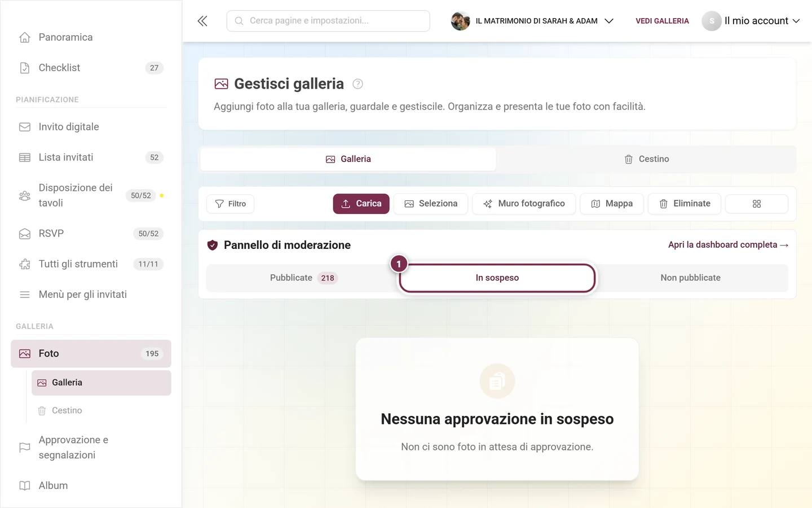Click the Nessuna approvazione in sospeso heading
This screenshot has height=508, width=812.
coord(497,419)
